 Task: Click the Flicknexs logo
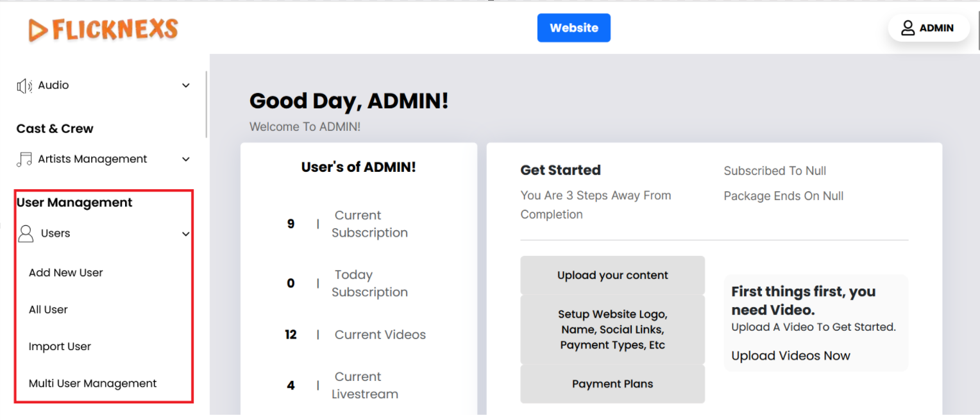(x=103, y=29)
